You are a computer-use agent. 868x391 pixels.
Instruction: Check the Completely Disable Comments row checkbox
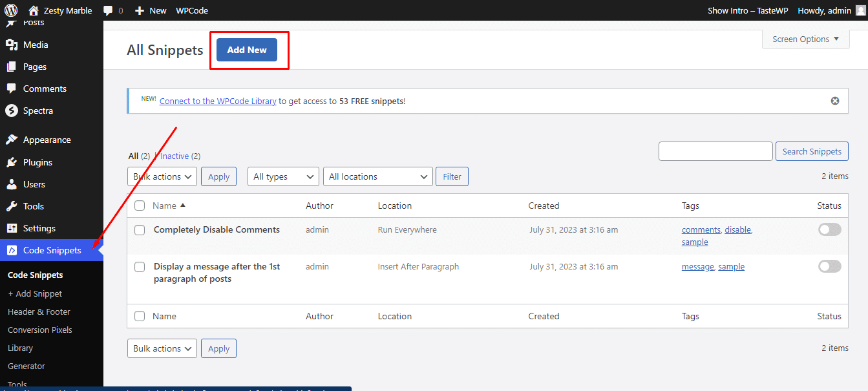tap(140, 230)
